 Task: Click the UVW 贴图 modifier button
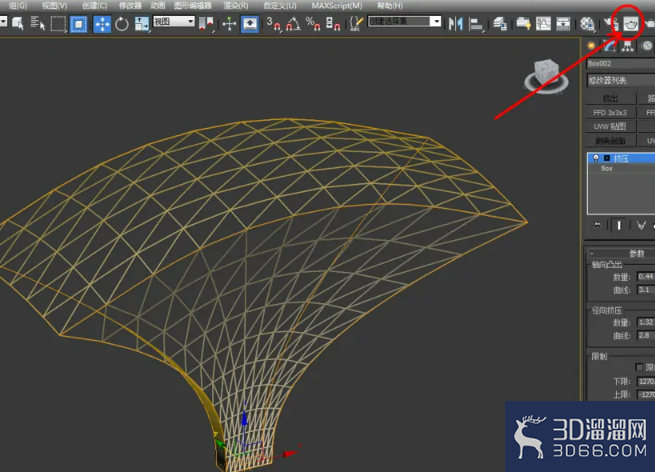point(610,126)
